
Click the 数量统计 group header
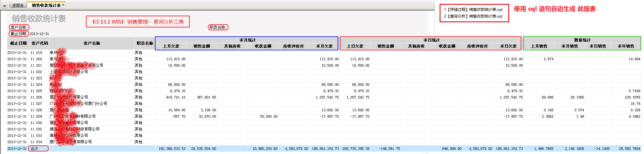coord(582,40)
